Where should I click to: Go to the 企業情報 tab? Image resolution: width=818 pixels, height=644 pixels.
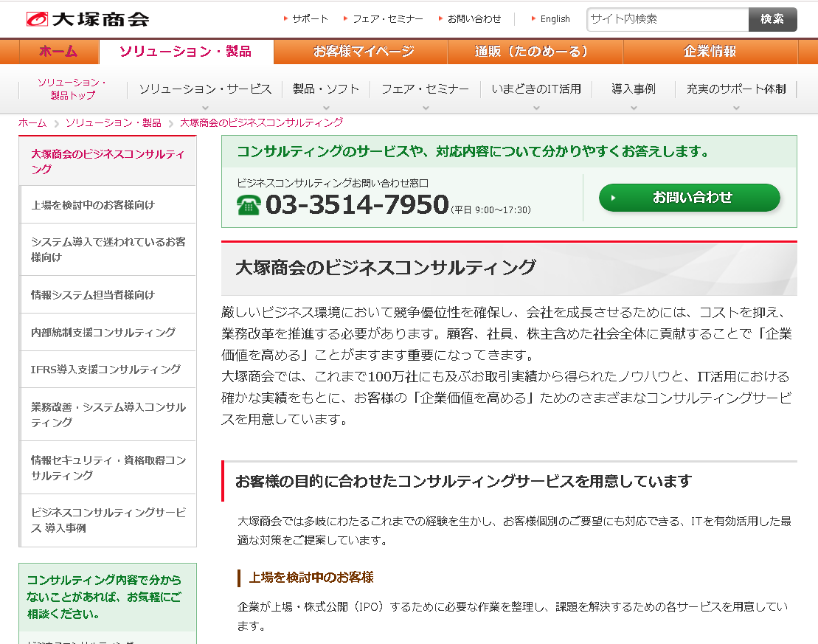click(x=710, y=52)
